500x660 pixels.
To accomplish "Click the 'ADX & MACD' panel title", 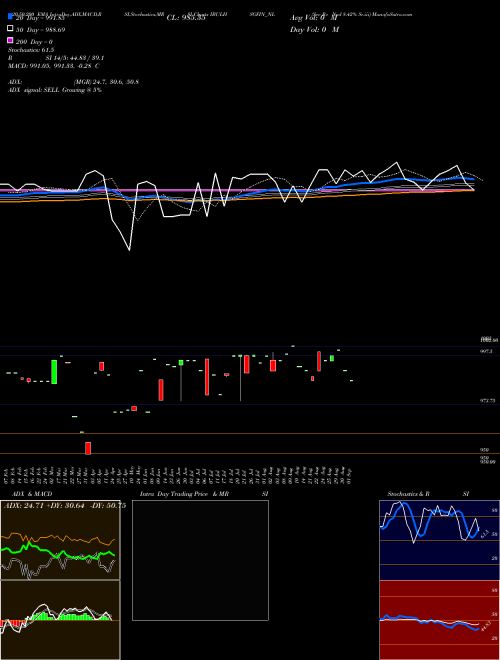I will click(32, 494).
